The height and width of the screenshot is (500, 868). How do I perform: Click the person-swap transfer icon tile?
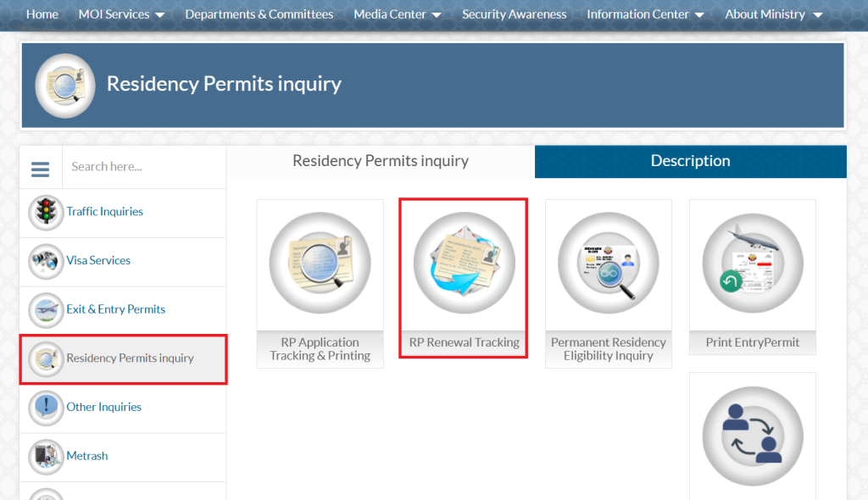pyautogui.click(x=753, y=436)
